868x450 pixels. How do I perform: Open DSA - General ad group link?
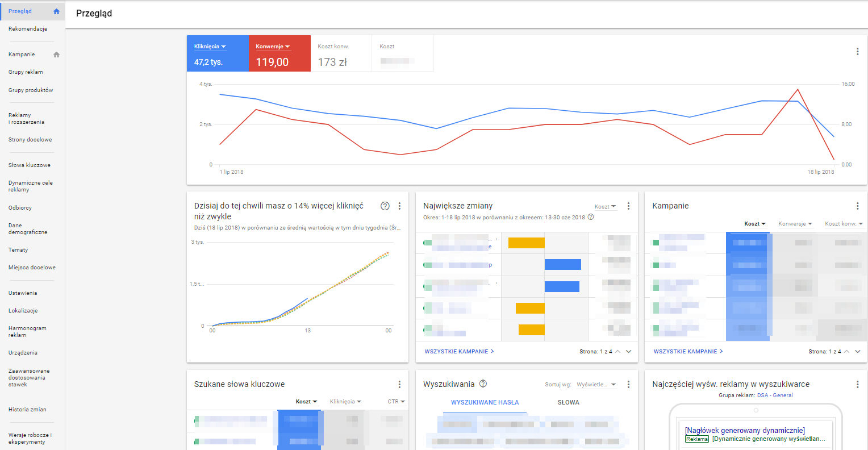[x=774, y=395]
